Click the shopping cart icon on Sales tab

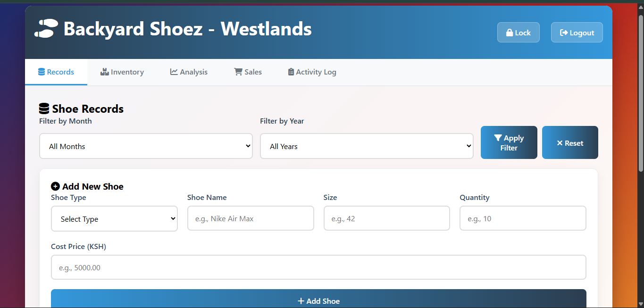[x=238, y=72]
